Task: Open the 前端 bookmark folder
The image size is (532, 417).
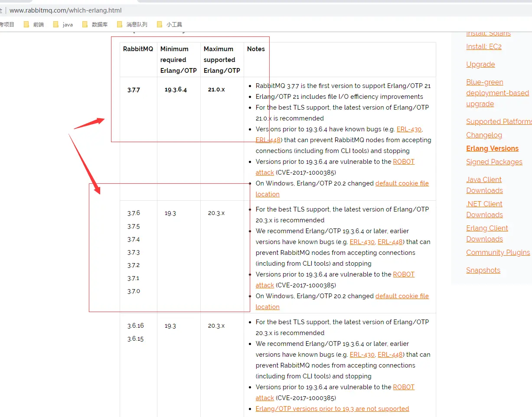Action: click(x=34, y=25)
